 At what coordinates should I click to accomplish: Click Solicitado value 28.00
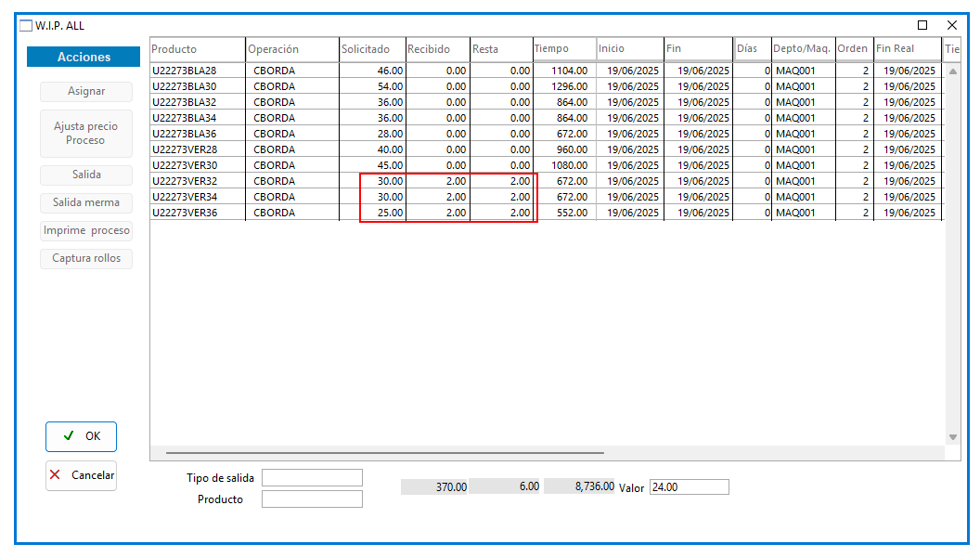click(390, 134)
